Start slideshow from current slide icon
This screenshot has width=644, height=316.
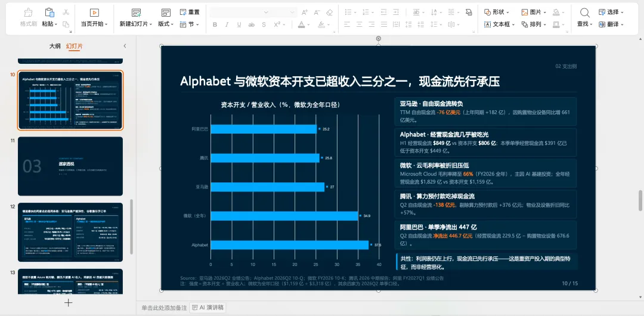click(x=94, y=13)
